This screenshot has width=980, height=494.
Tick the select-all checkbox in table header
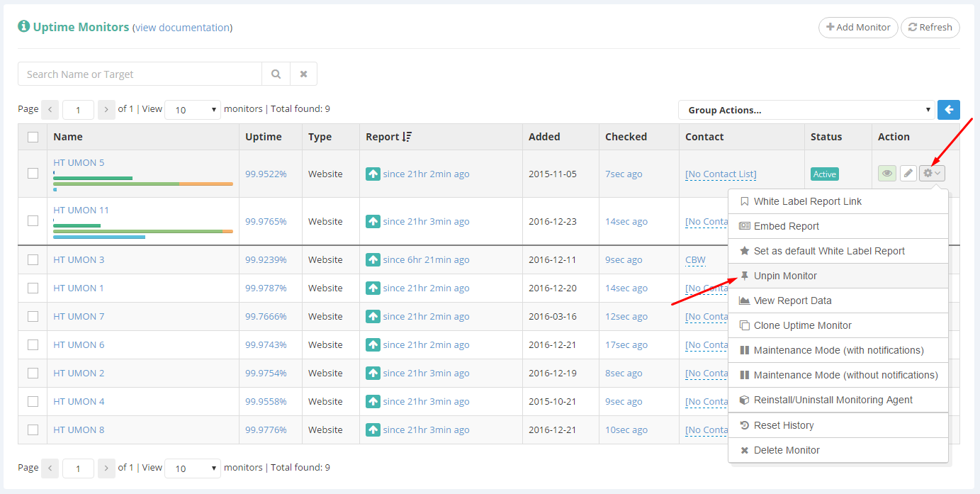point(33,137)
